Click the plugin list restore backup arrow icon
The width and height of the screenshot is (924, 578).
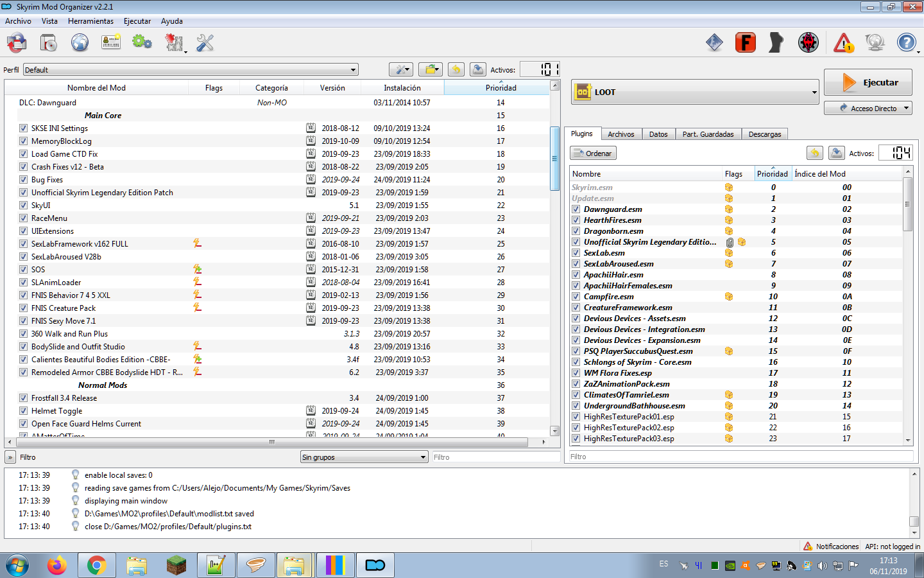click(x=815, y=153)
